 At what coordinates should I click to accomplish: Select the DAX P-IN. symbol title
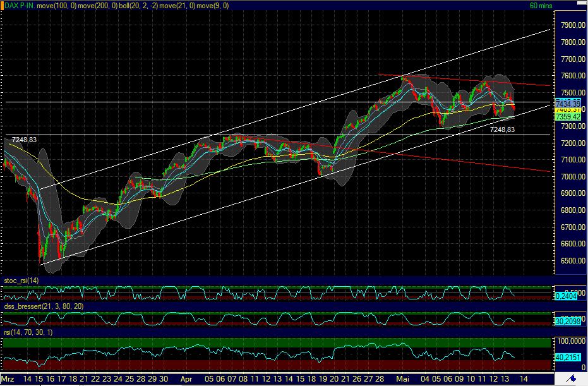(20, 6)
